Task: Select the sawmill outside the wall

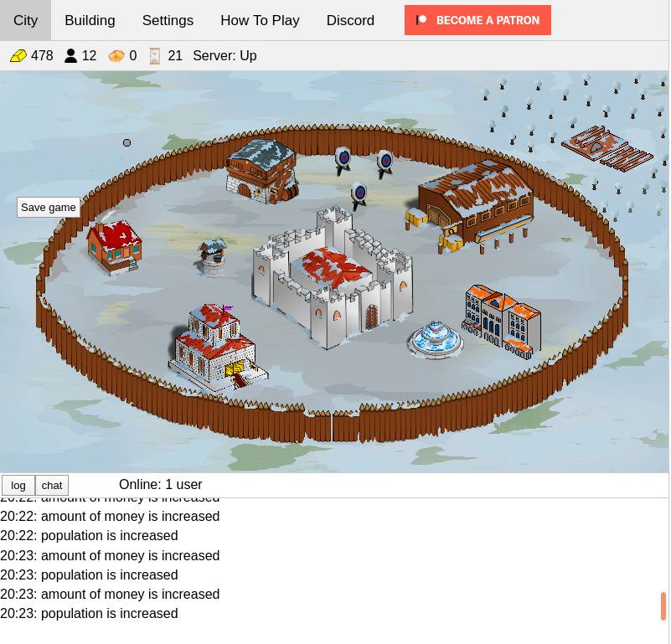Action: click(607, 148)
